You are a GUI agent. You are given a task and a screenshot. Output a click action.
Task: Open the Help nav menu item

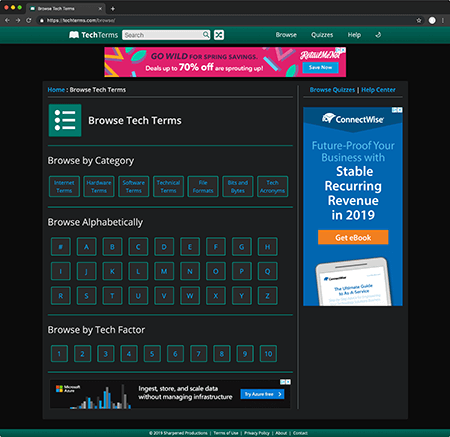tap(354, 35)
